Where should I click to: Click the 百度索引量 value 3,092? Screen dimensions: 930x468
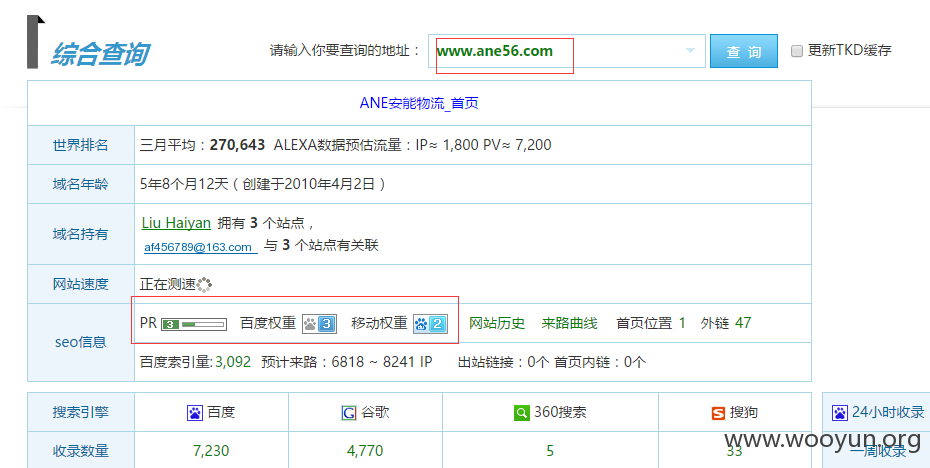tap(233, 362)
